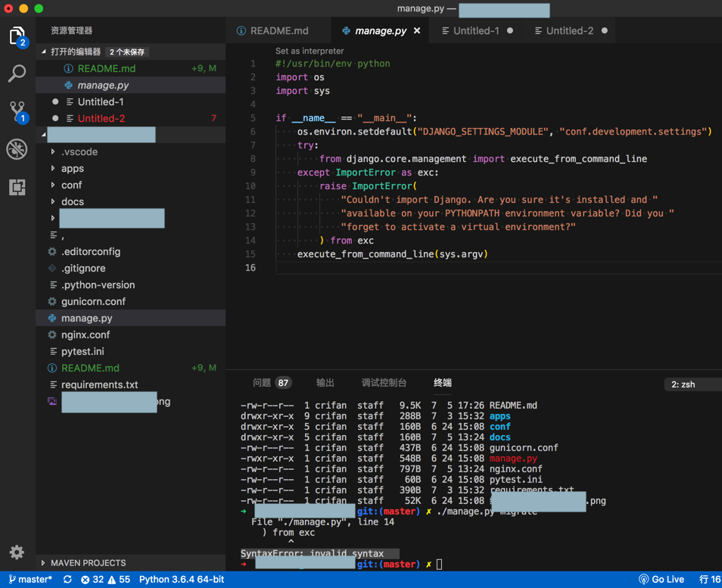
Task: Click the master branch indicator in status bar
Action: [x=30, y=580]
